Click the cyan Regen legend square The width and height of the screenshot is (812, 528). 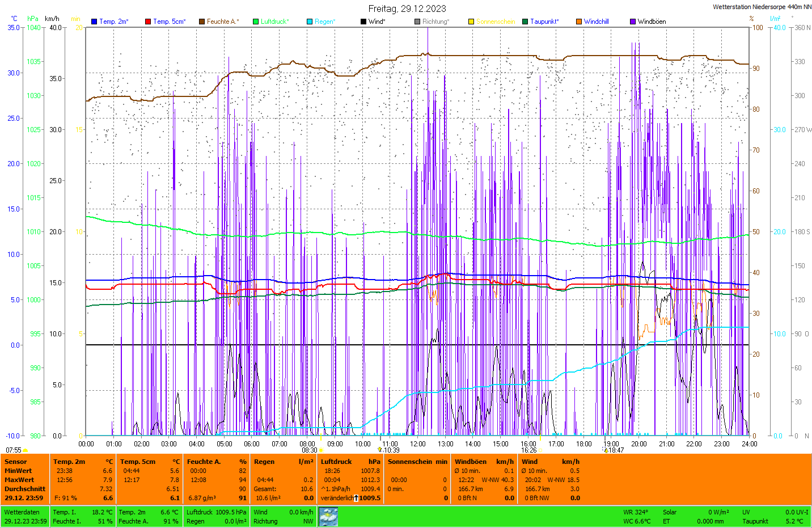(310, 22)
